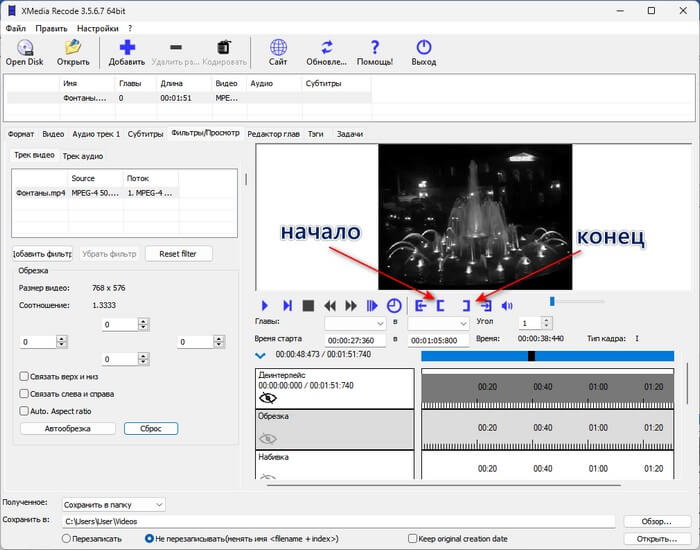This screenshot has width=700, height=550.
Task: Collapse the chevron beside the 00:00:48:473 time
Action: 261,355
